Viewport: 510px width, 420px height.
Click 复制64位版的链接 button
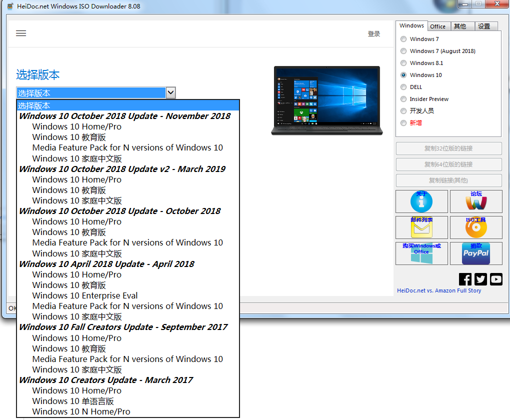point(448,164)
